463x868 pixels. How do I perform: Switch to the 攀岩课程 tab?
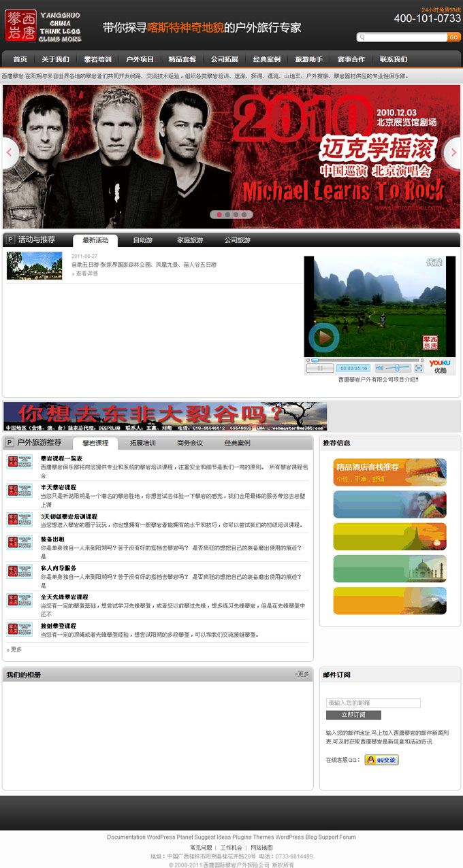(95, 443)
